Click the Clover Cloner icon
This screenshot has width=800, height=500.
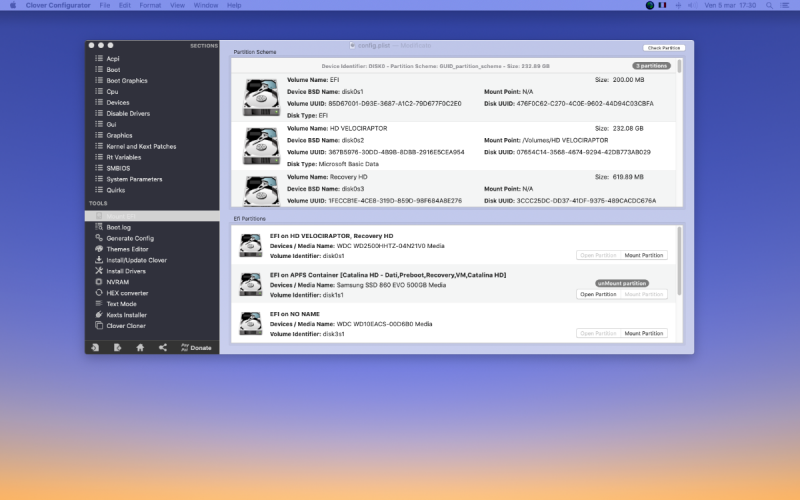point(99,326)
